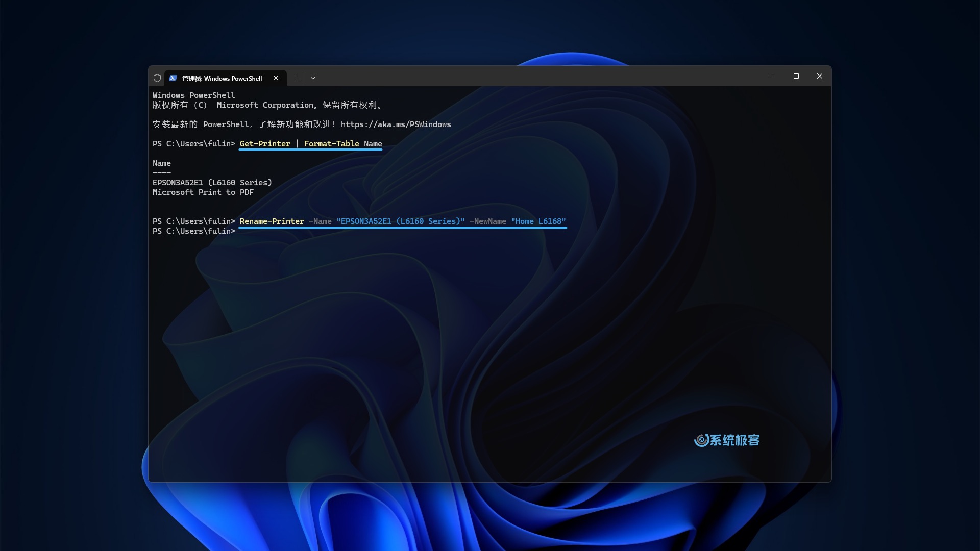980x551 pixels.
Task: Click the administrator shield icon in title bar
Action: click(157, 78)
